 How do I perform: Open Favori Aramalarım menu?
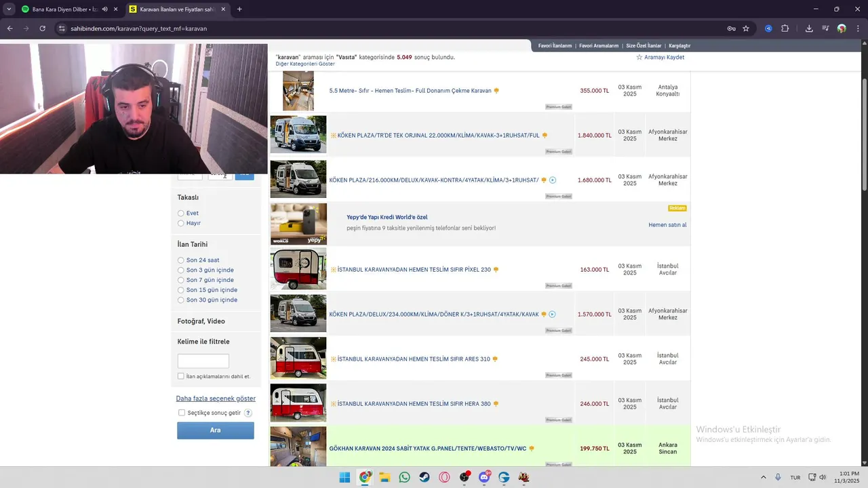pos(597,46)
